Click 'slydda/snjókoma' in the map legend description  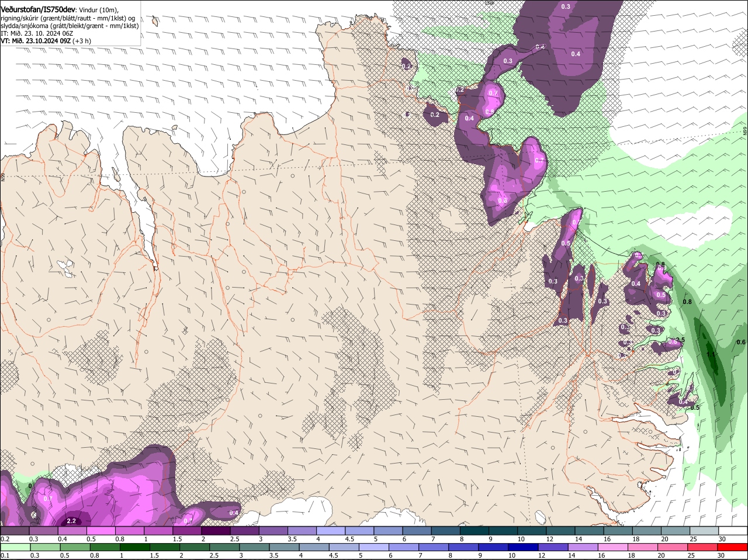point(25,25)
